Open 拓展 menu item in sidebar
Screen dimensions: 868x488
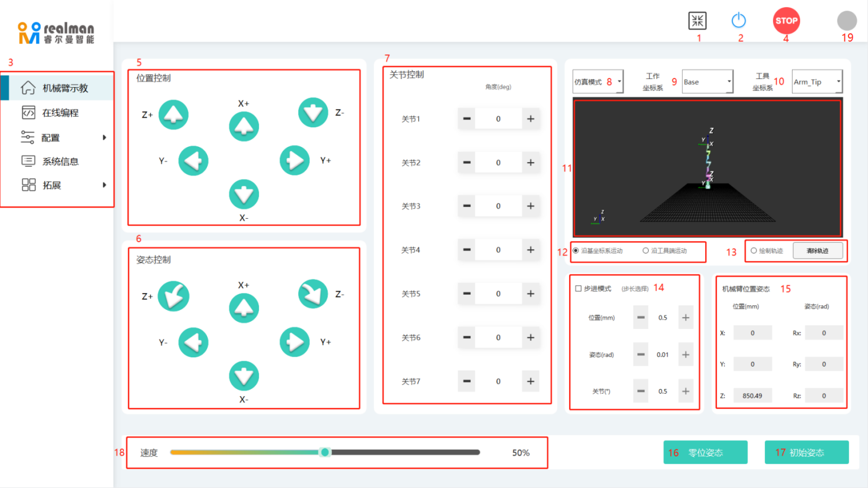point(57,185)
